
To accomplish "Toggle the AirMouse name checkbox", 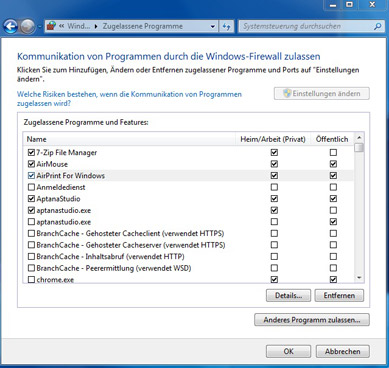I will point(31,164).
